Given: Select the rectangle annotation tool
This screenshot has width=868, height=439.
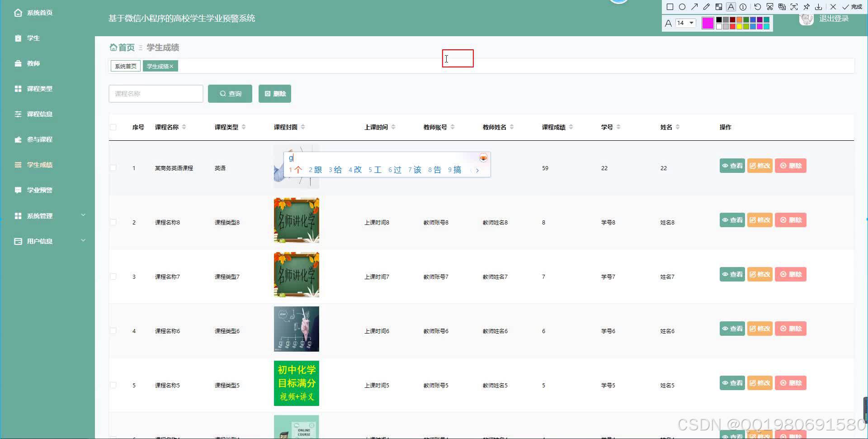Looking at the screenshot, I should pyautogui.click(x=670, y=7).
